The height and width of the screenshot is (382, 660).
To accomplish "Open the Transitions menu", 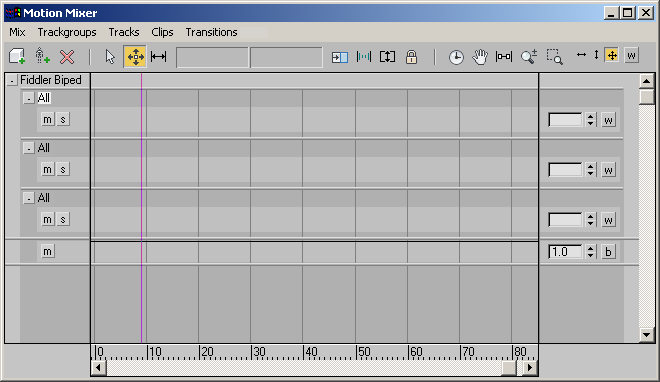I will click(x=211, y=32).
